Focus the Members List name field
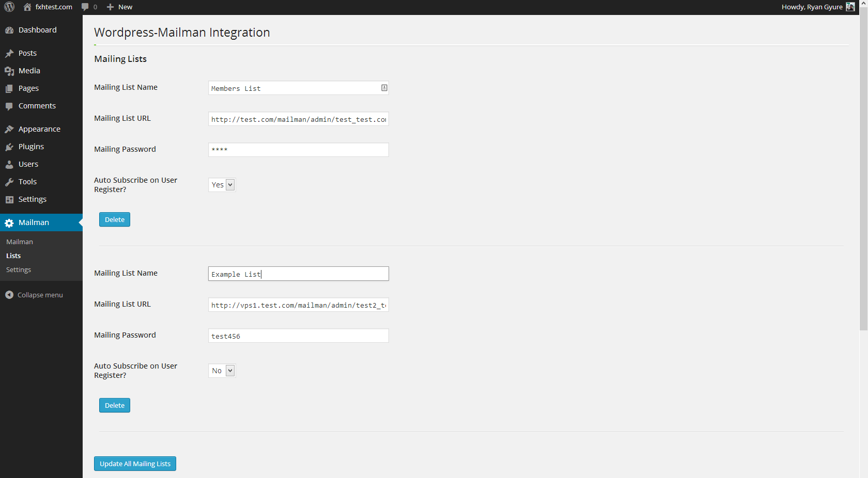Screen dimensions: 868x478 tap(299, 88)
